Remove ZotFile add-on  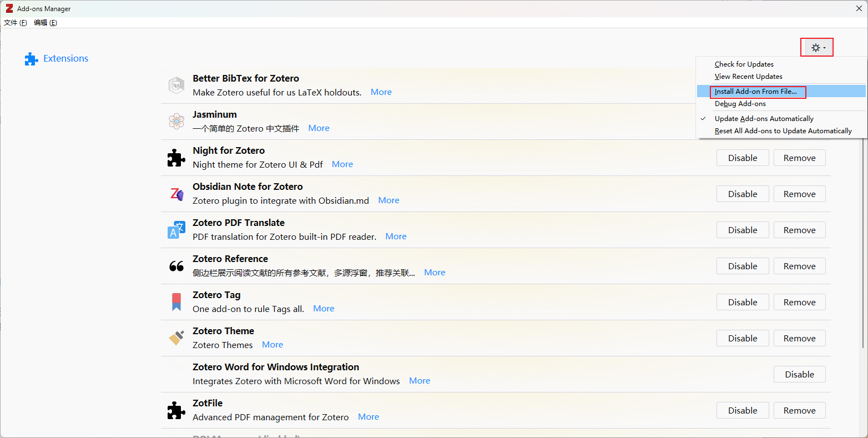800,410
